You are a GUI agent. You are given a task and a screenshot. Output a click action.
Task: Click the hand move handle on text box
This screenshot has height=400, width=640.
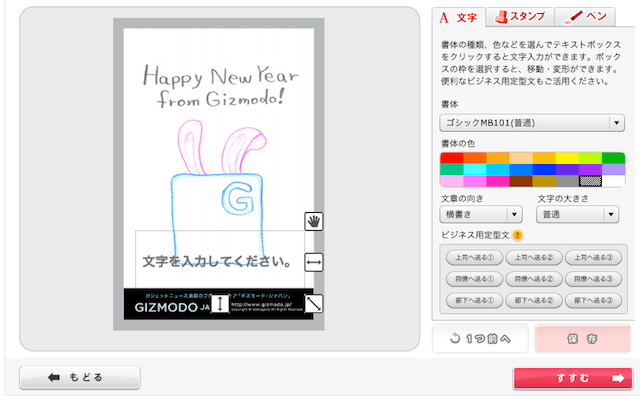pyautogui.click(x=313, y=221)
